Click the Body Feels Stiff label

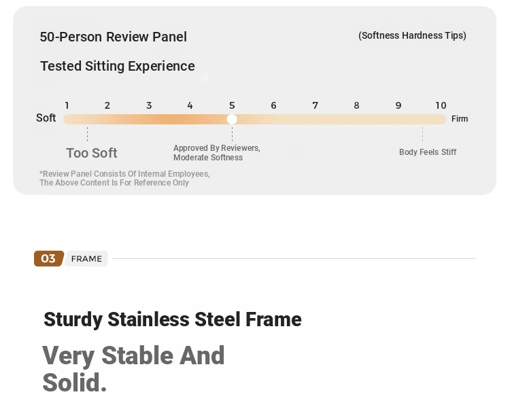pyautogui.click(x=428, y=152)
